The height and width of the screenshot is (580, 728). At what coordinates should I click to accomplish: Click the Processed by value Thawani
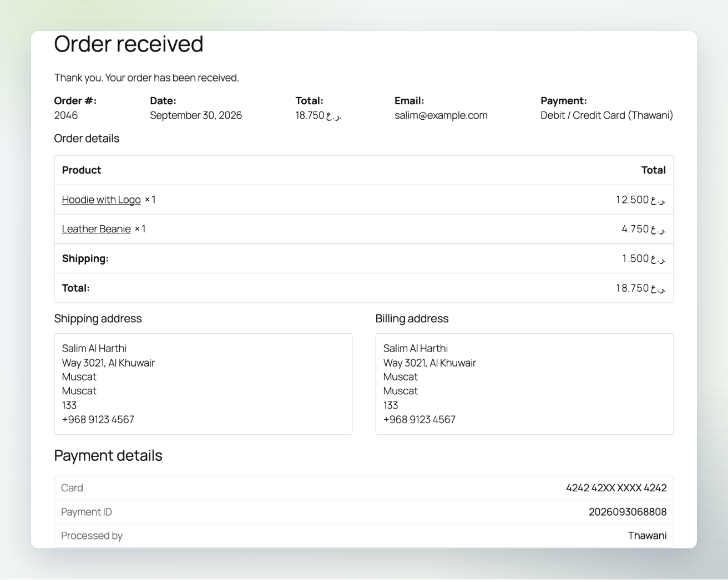(647, 536)
